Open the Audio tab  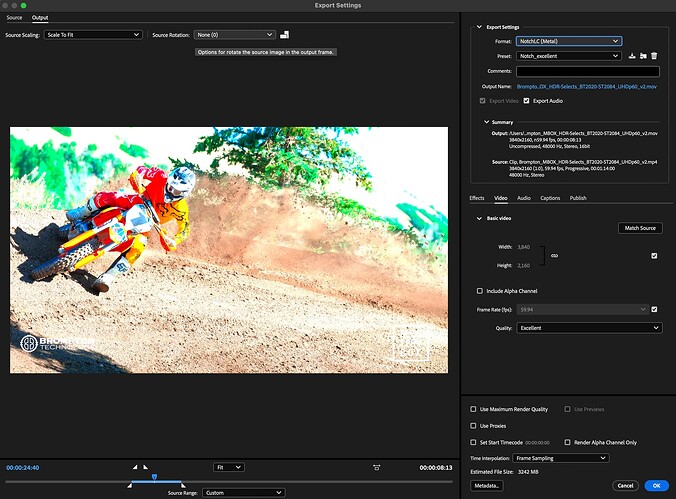click(x=524, y=198)
